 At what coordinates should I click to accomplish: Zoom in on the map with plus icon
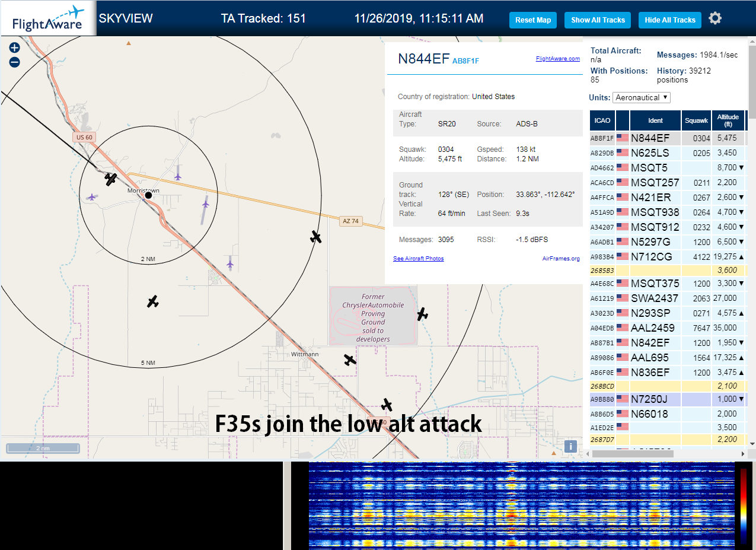pos(15,48)
